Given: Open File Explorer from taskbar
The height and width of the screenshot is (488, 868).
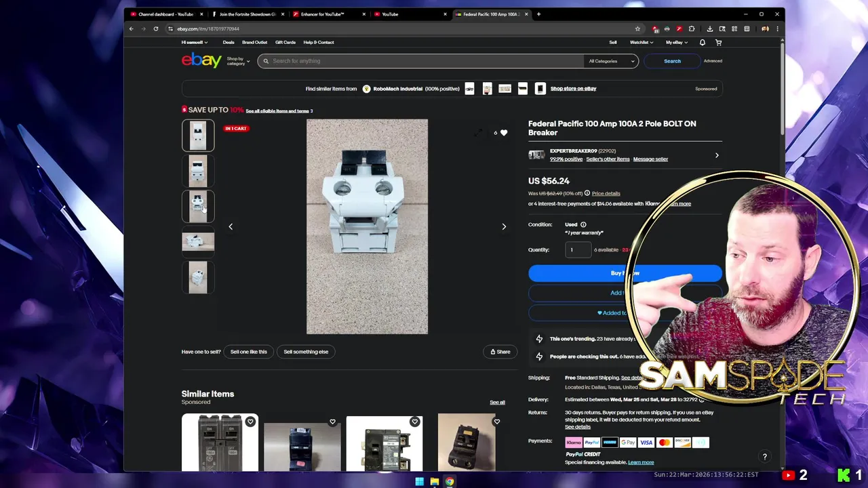Looking at the screenshot, I should point(434,482).
